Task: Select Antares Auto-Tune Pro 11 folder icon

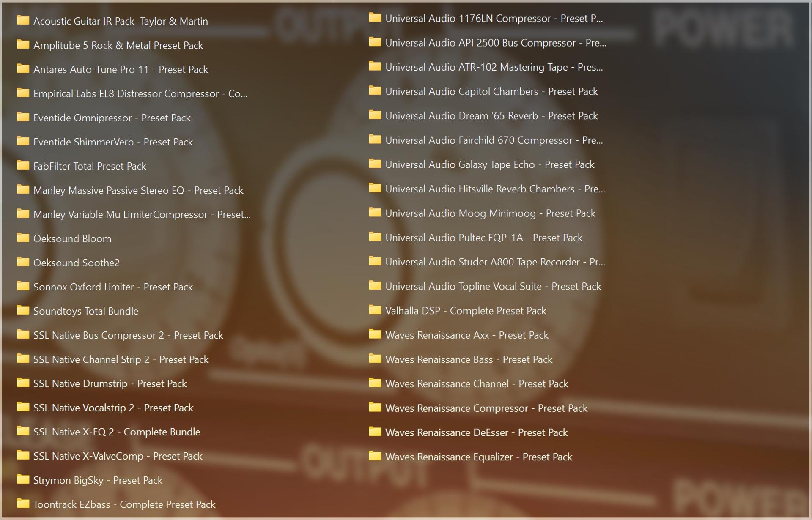Action: pos(23,68)
